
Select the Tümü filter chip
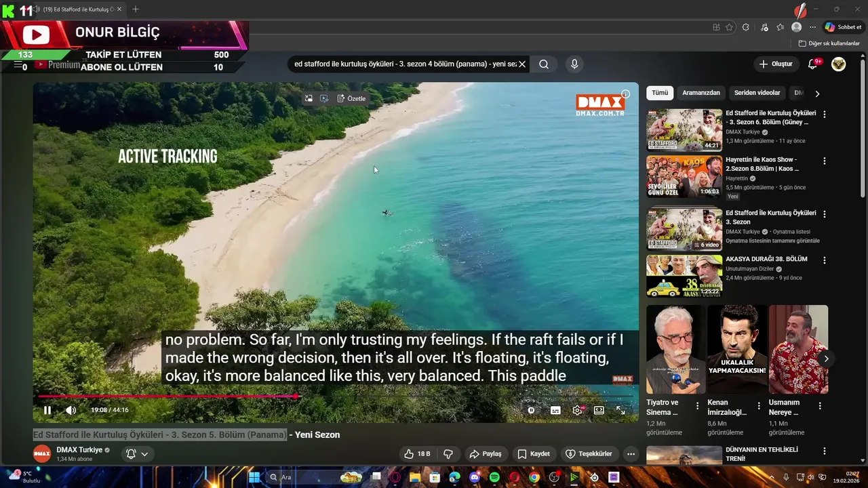coord(660,93)
